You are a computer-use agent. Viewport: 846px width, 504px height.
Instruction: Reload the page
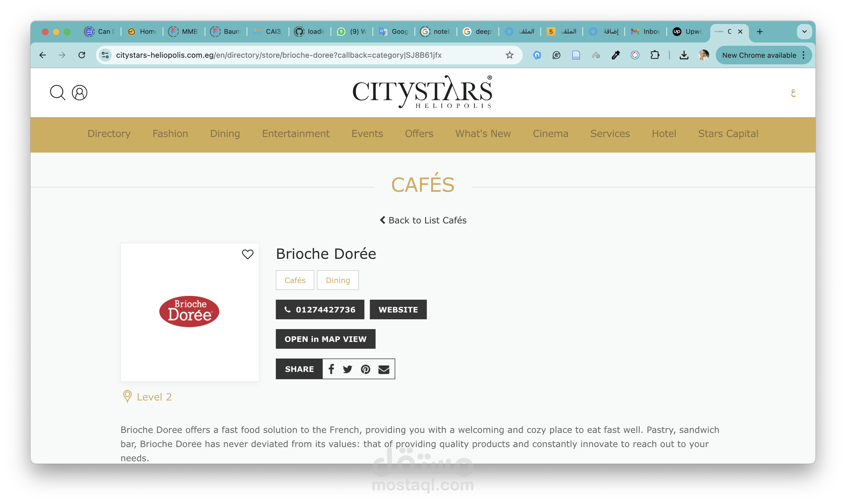tap(81, 55)
